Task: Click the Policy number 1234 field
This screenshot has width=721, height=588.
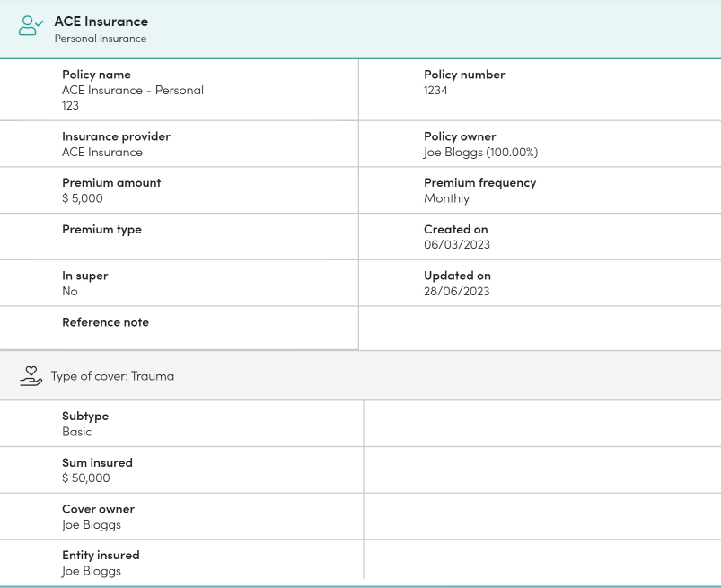Action: click(434, 90)
